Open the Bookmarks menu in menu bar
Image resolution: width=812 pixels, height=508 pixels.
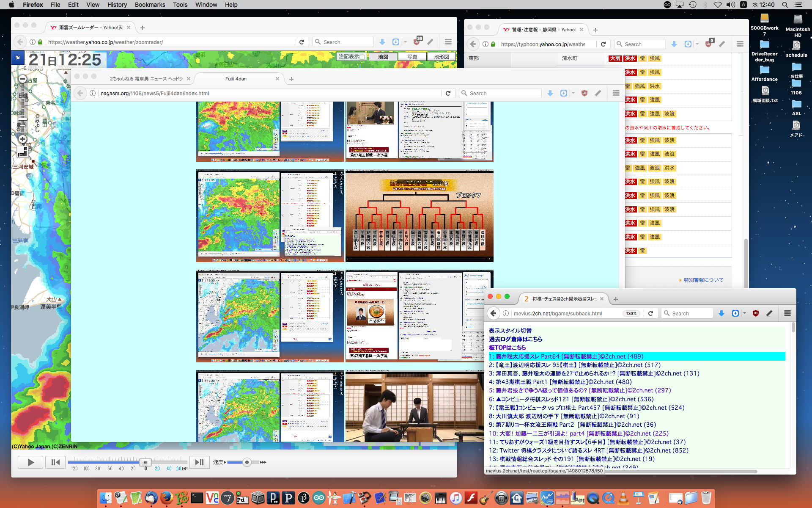click(x=150, y=5)
